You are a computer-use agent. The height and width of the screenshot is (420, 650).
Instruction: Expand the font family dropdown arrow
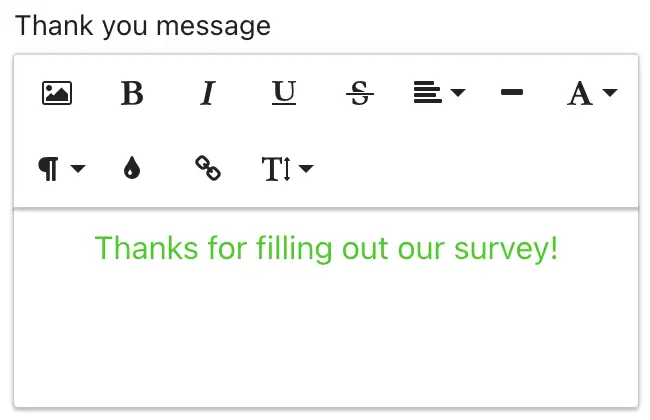coord(610,92)
